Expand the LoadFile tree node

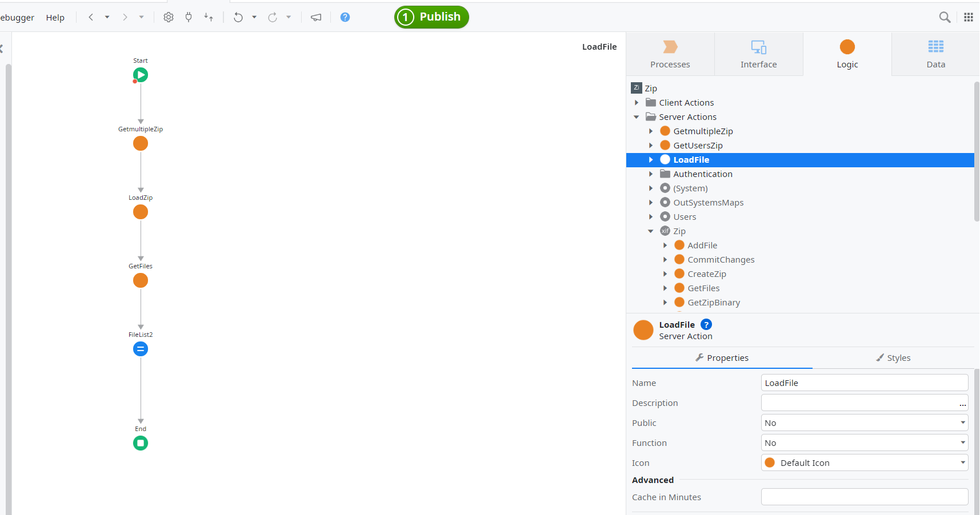pos(651,160)
